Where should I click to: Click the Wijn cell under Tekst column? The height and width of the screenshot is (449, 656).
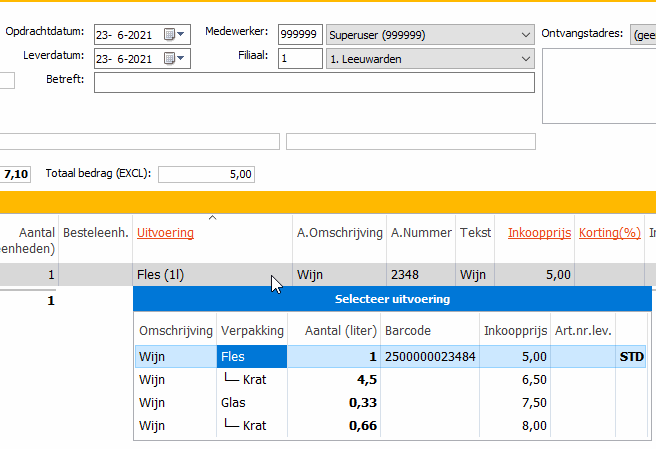(x=475, y=275)
